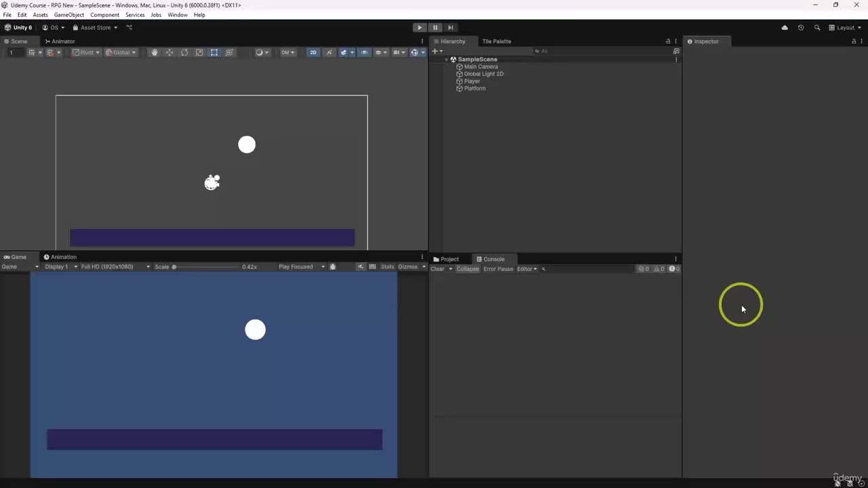Screen dimensions: 868x488
Task: Lock the Hierarchy panel
Action: point(668,41)
